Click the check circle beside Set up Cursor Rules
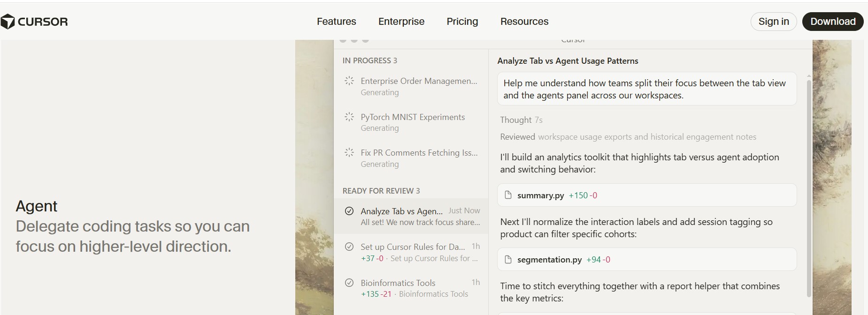 point(349,247)
